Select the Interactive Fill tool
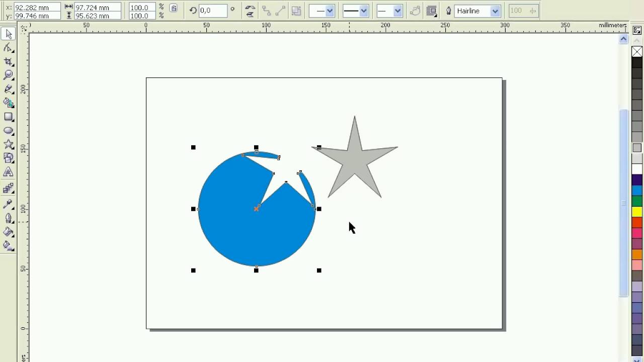644x362 pixels. tap(9, 246)
